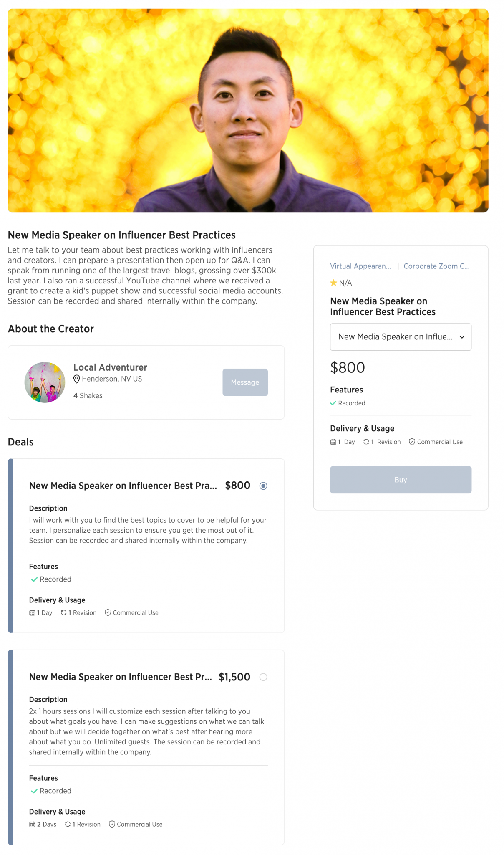Click the revision arrows icon in the purchase panel

tap(366, 442)
